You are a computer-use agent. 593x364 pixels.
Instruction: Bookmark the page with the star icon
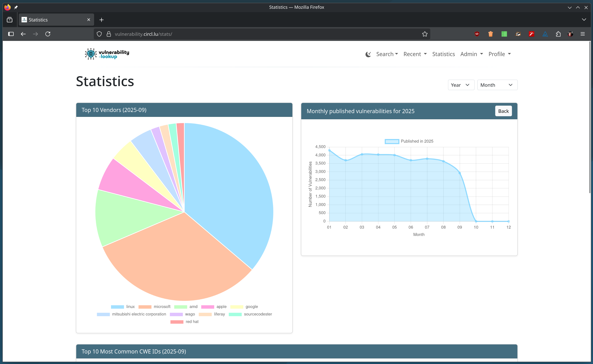(425, 34)
